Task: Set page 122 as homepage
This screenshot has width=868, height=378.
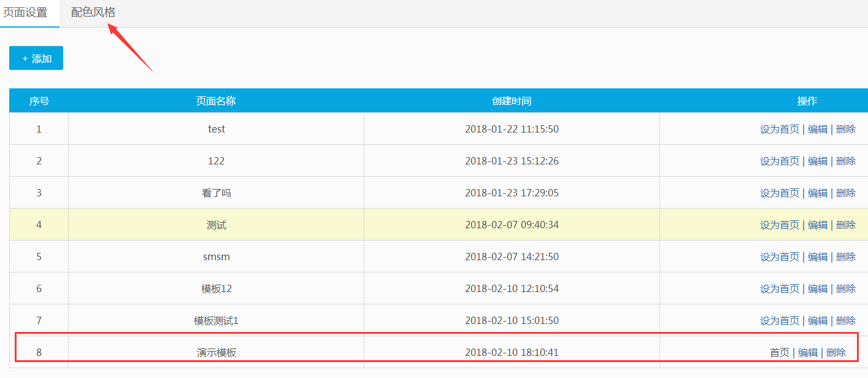Action: coord(780,161)
